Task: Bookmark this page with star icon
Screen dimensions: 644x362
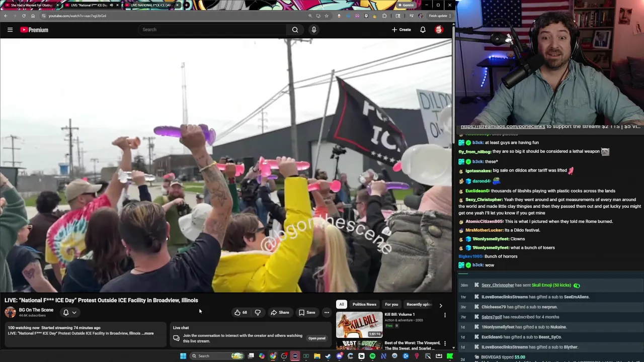Action: click(327, 16)
